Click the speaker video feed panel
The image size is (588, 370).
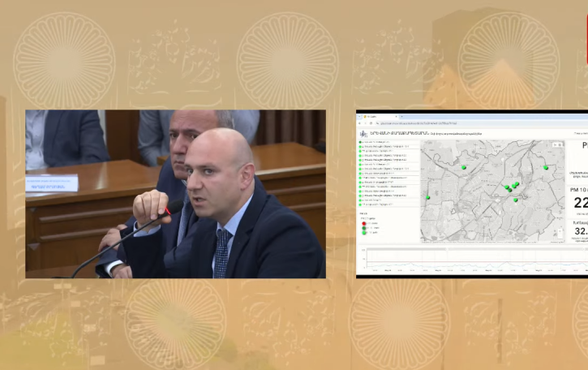pyautogui.click(x=175, y=194)
